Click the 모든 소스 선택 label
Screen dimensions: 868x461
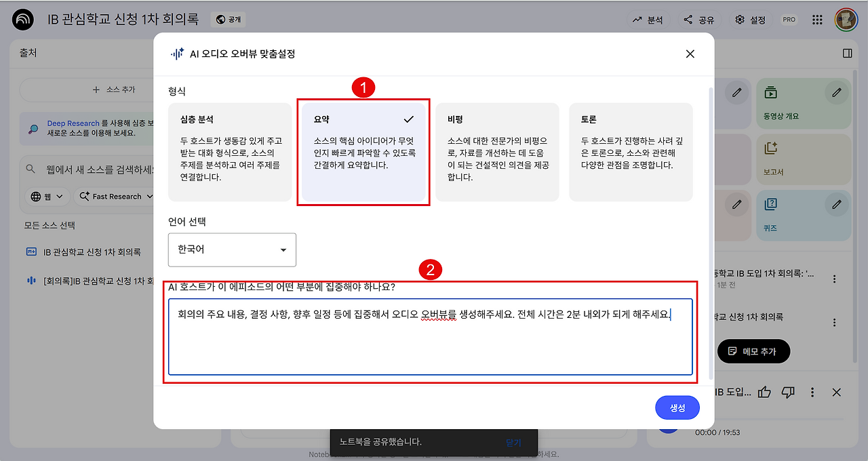click(x=50, y=225)
